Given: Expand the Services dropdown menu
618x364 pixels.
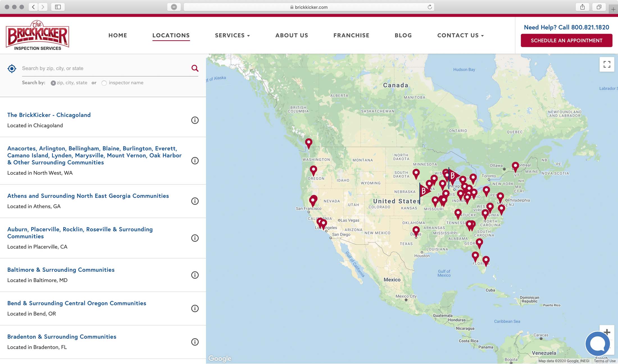Looking at the screenshot, I should [232, 35].
